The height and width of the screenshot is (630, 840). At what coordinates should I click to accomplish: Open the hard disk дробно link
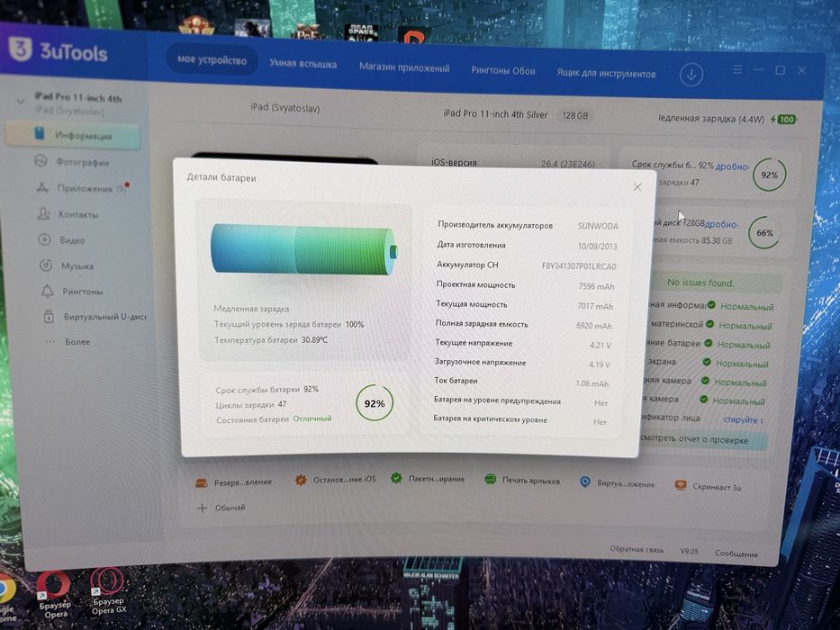(721, 224)
